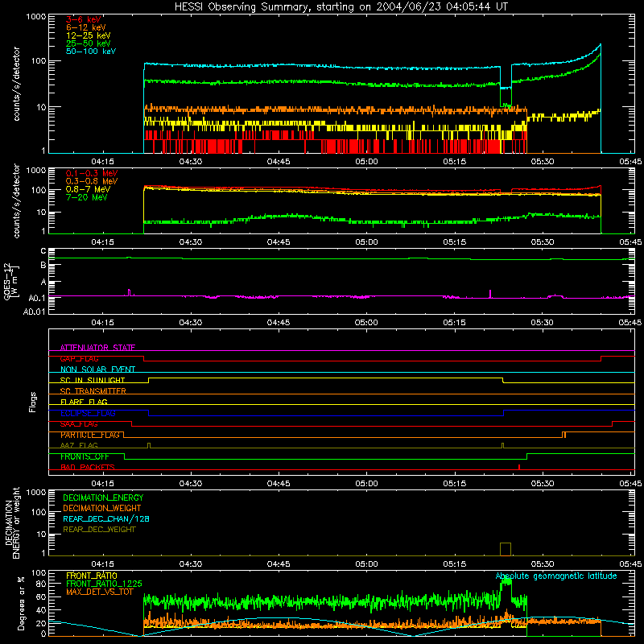The width and height of the screenshot is (644, 644).
Task: Click the FRONT_RATIO_1225 legend entry
Action: point(104,584)
